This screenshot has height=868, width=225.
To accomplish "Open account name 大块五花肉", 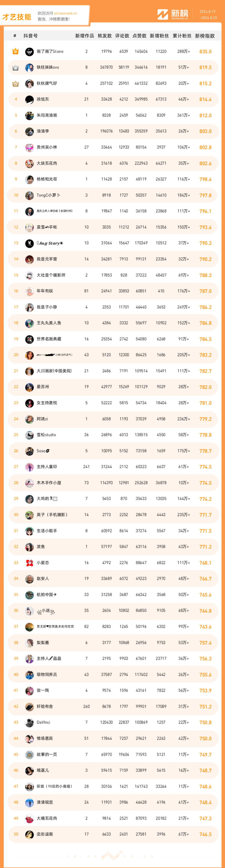I will [47, 163].
